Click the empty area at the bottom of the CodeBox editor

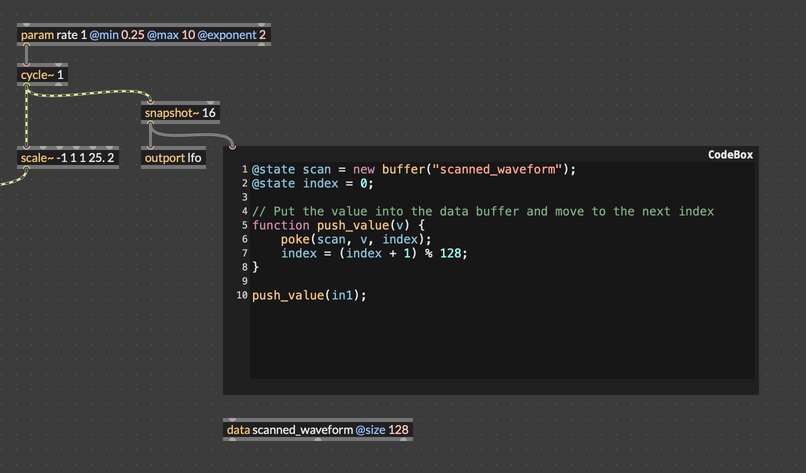coord(500,350)
